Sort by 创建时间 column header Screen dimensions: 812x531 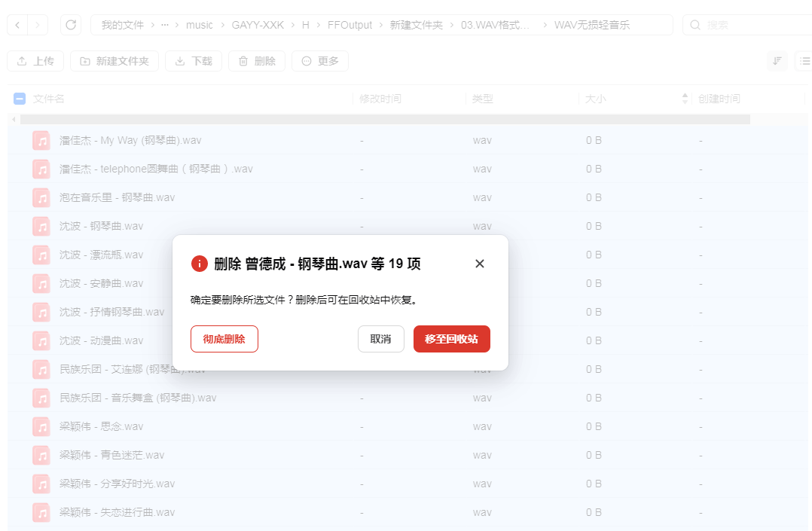[x=719, y=99]
